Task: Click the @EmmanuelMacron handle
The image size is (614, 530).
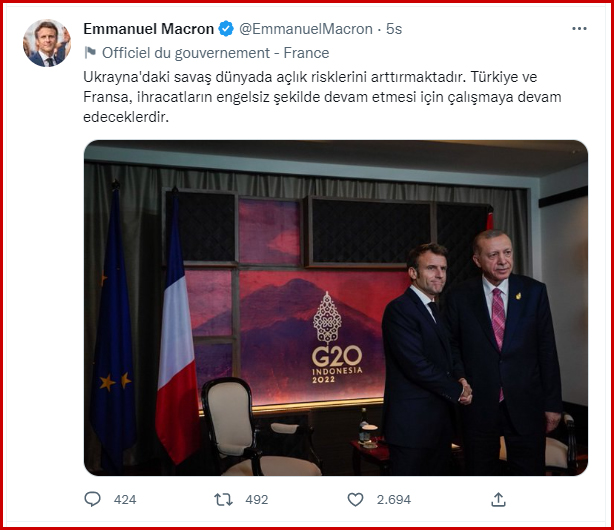Action: click(305, 30)
